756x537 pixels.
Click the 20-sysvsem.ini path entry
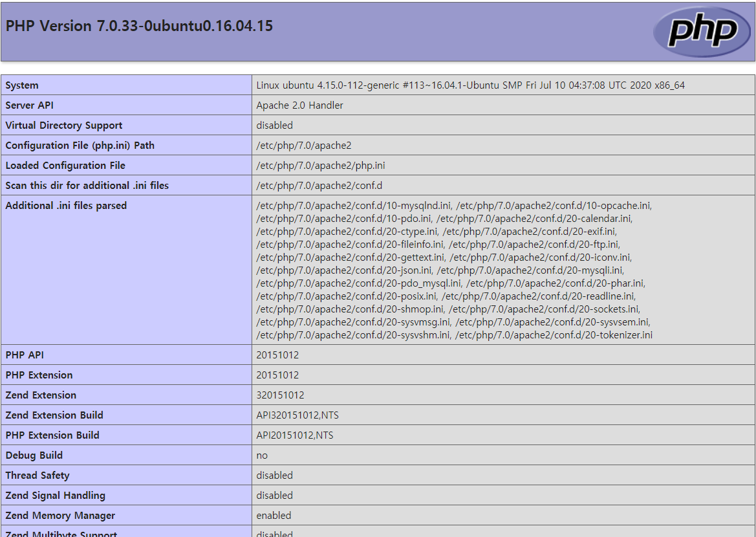(553, 322)
